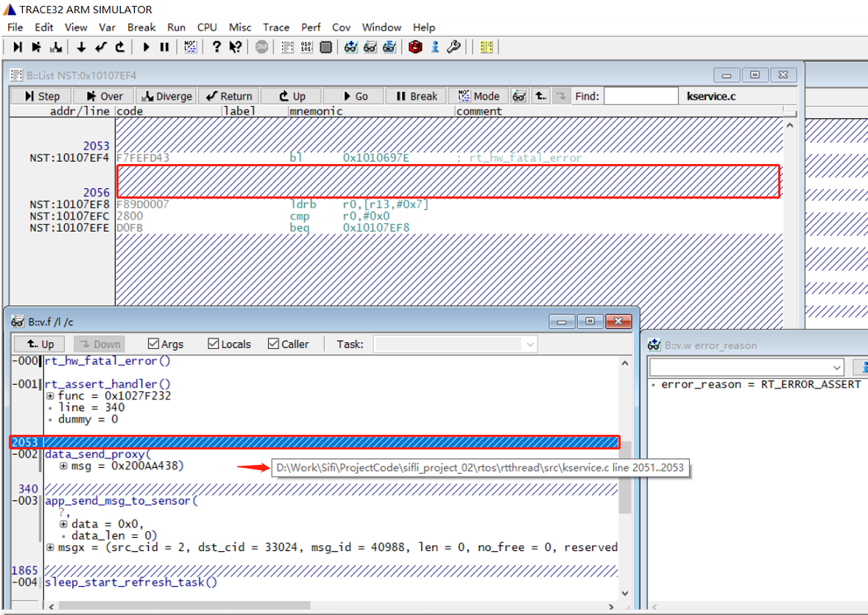Click the frame window horizontal scrollbar thumb
Screen dimensions: 868x615
tap(185, 607)
